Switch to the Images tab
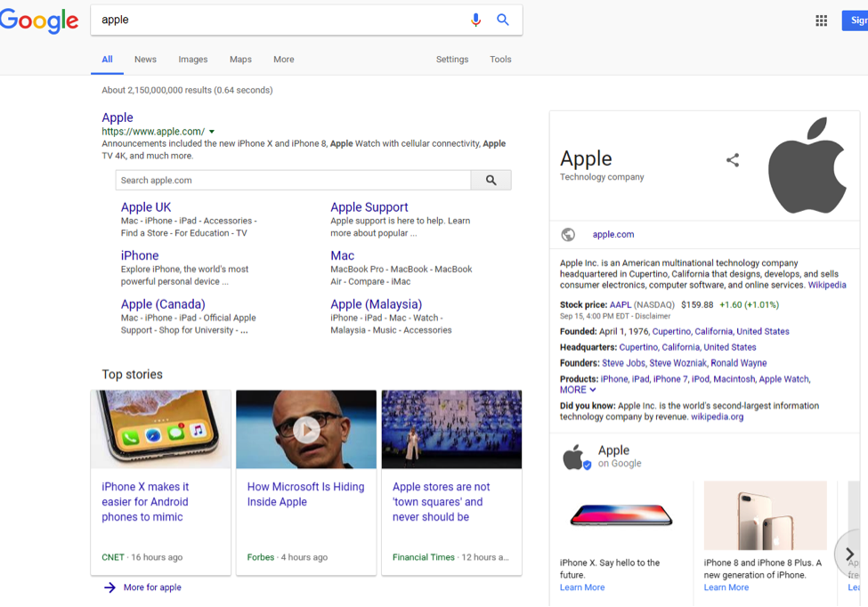The width and height of the screenshot is (868, 607). tap(192, 60)
